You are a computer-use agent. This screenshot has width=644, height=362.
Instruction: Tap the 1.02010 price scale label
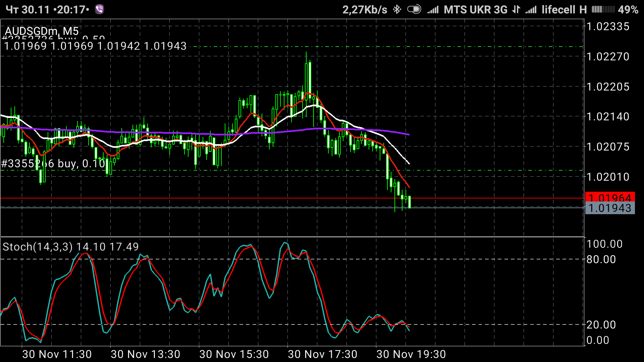tap(608, 177)
